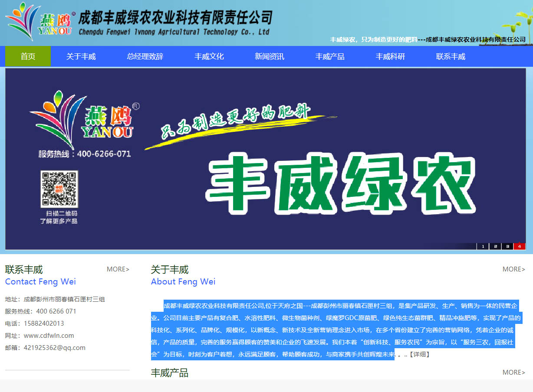Click the highlighted company introduction paragraph
Viewport: 533px width, 392px height.
(336, 330)
